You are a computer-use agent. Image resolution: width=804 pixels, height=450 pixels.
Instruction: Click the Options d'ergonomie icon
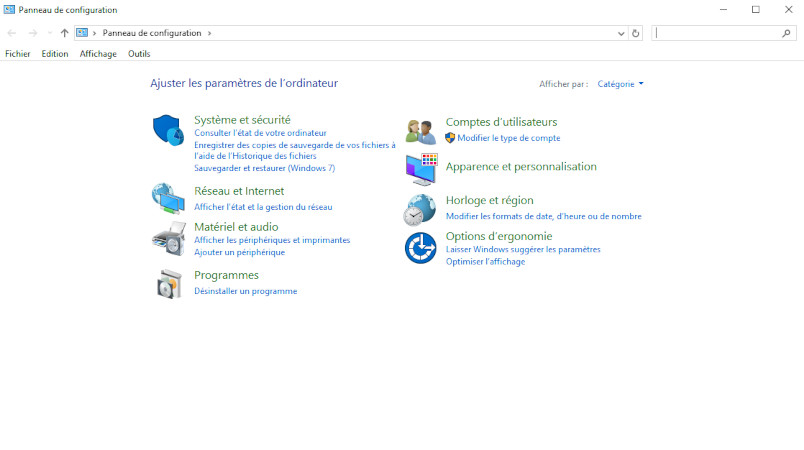point(421,247)
